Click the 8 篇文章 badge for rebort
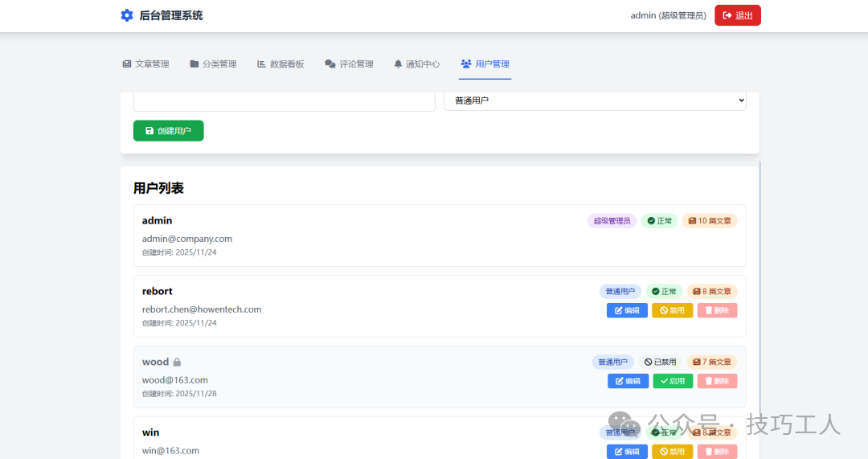The image size is (868, 459). [x=712, y=291]
